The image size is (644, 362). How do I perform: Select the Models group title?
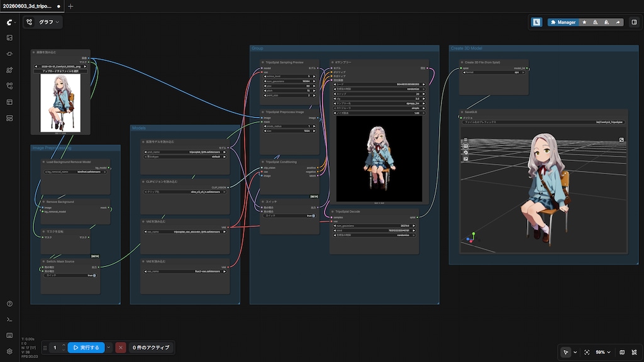[x=139, y=128]
